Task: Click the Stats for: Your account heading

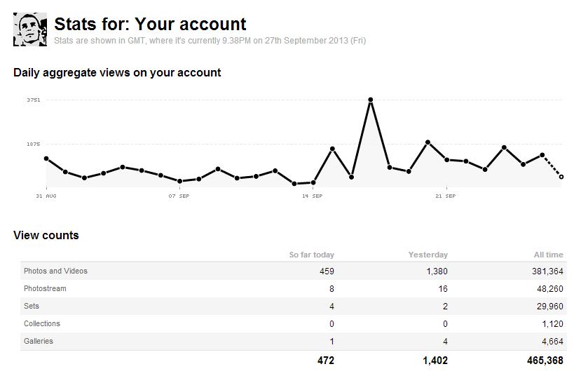Action: (150, 25)
